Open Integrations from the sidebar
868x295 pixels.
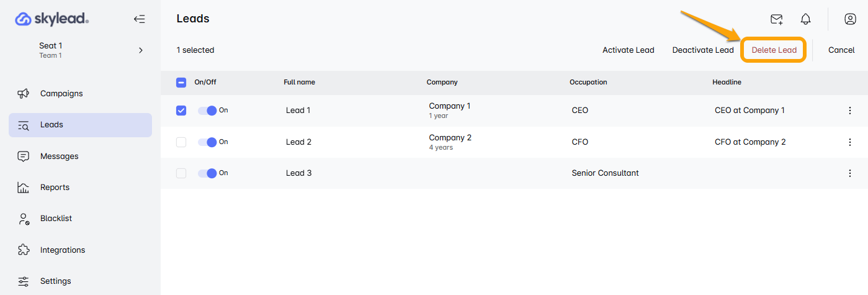[x=62, y=250]
